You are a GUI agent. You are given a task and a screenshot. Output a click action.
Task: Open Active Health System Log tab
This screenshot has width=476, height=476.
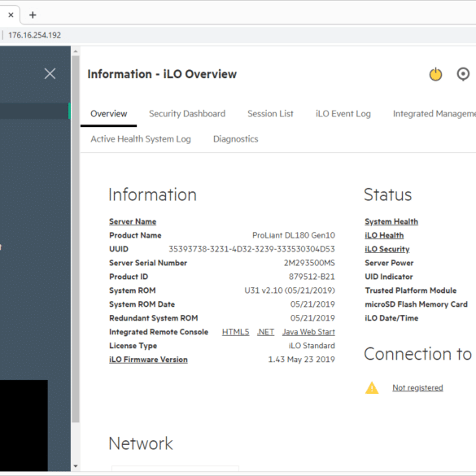pyautogui.click(x=141, y=139)
